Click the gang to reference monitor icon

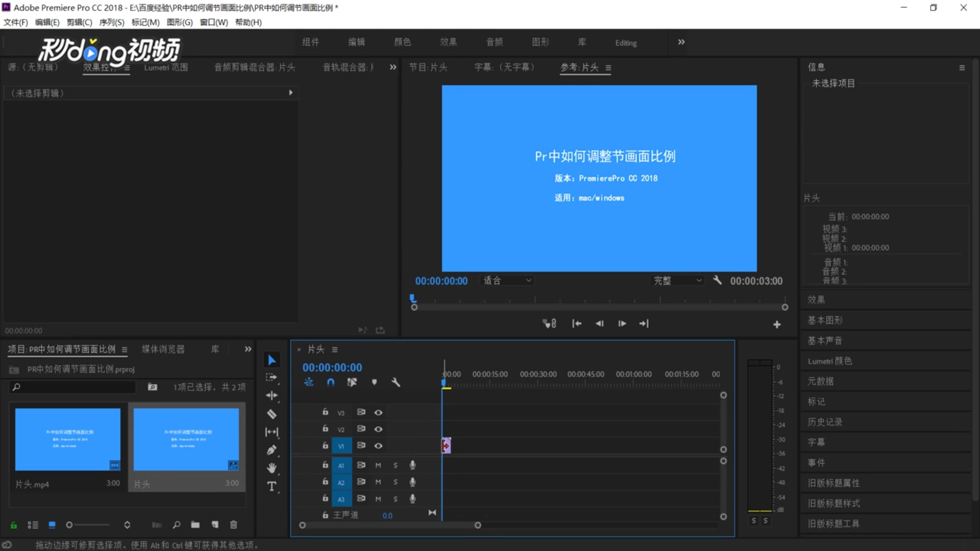549,323
